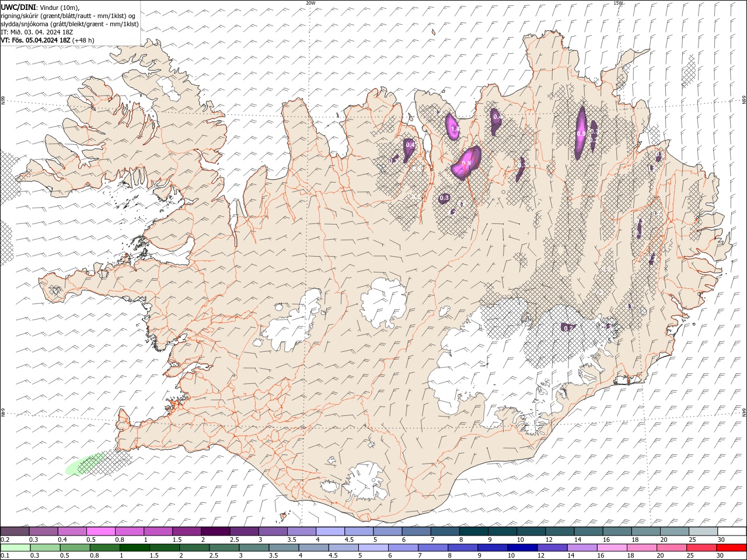Image resolution: width=747 pixels, height=560 pixels.
Task: Click the dark mauve 0.2 swatch in snow scale
Action: click(15, 531)
